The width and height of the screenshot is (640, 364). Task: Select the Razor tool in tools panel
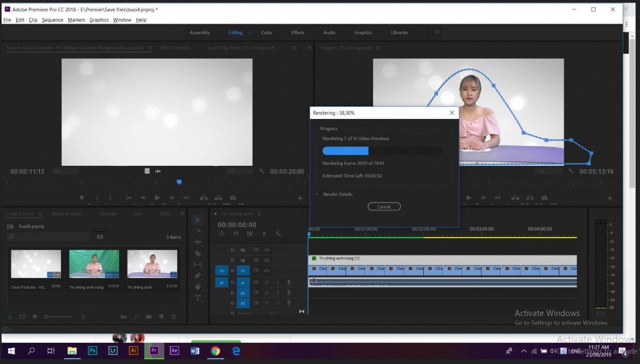click(x=198, y=253)
